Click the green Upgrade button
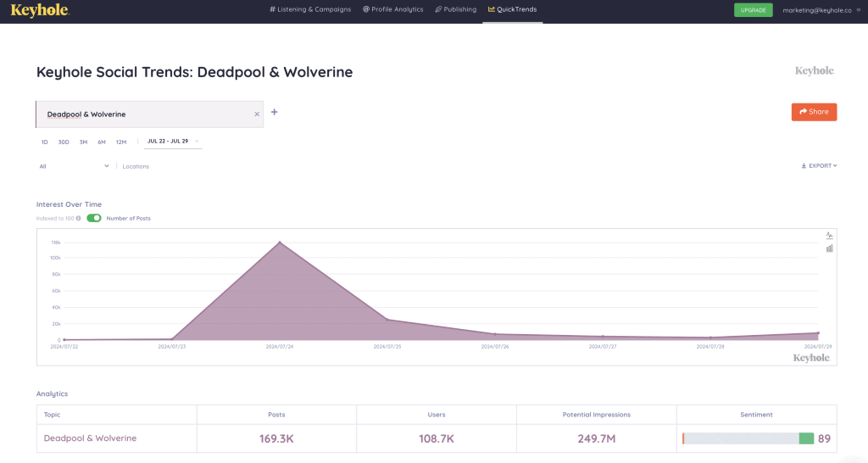The image size is (868, 463). coord(753,10)
